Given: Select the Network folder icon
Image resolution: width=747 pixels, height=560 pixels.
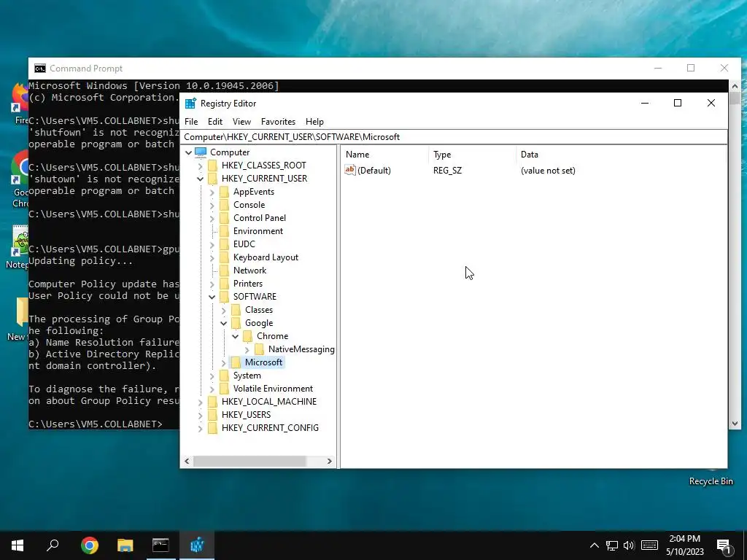Looking at the screenshot, I should 225,271.
